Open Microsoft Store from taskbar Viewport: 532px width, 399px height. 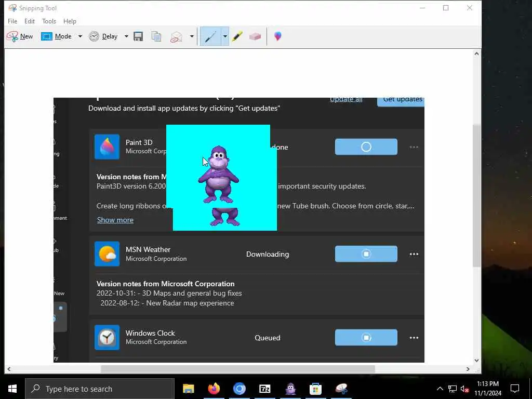pos(315,389)
